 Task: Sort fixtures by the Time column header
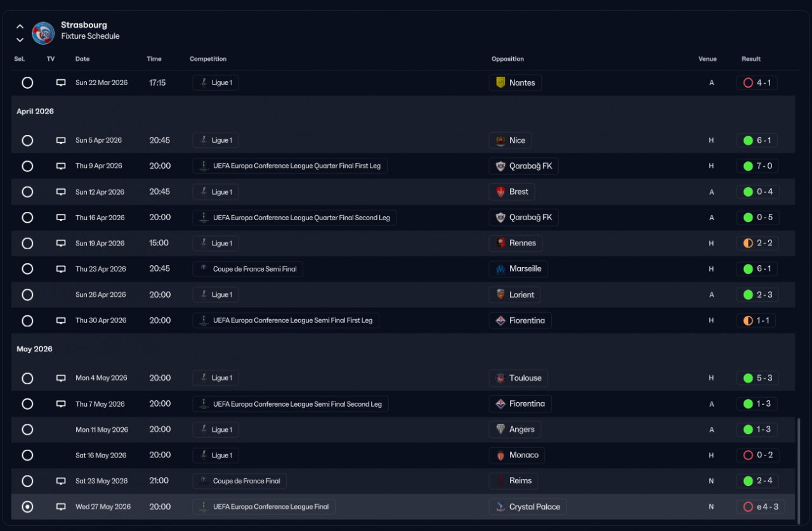(x=154, y=59)
